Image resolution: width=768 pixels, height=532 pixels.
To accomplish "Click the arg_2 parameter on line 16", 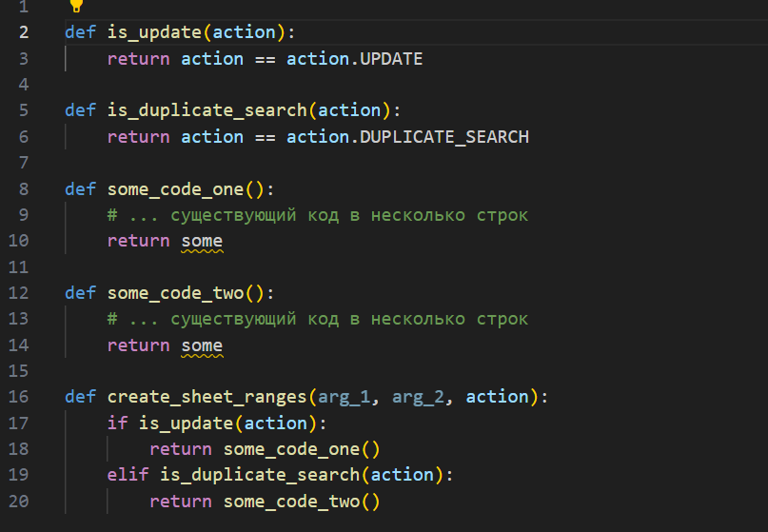I will (419, 397).
